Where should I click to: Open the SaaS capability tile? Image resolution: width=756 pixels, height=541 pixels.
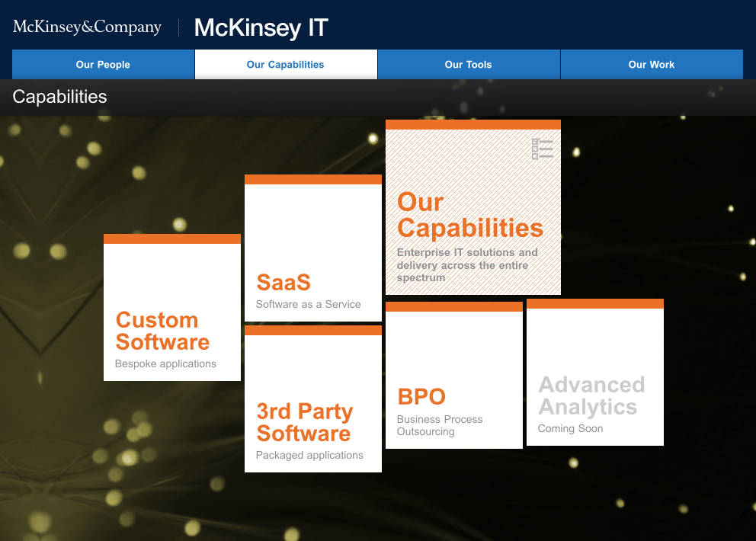313,248
